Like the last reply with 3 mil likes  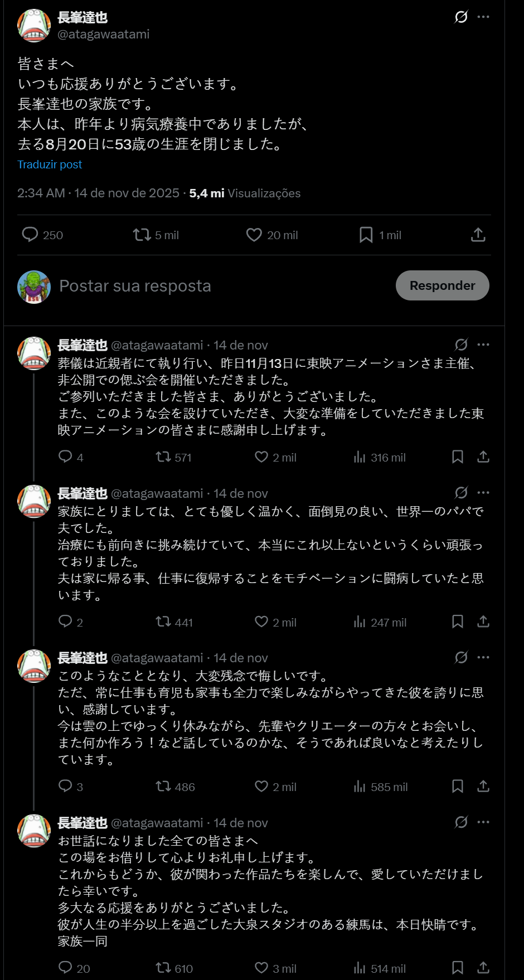pyautogui.click(x=261, y=968)
